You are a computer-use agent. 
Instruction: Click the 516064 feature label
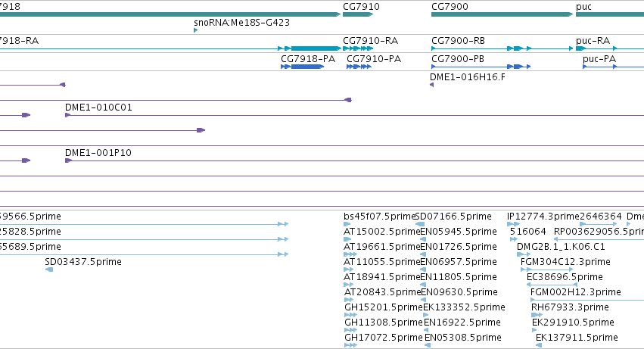(527, 232)
